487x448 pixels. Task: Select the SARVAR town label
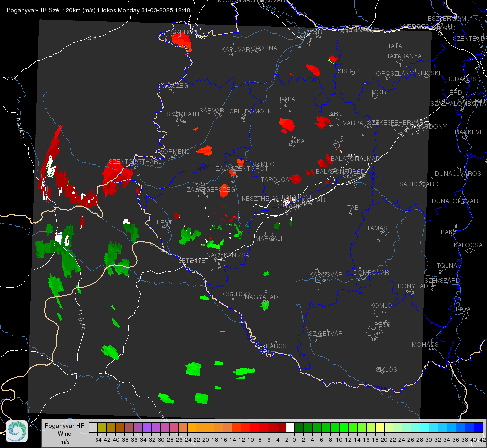pyautogui.click(x=212, y=111)
